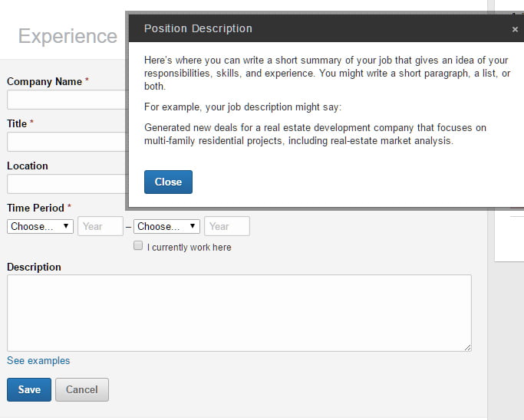Image resolution: width=524 pixels, height=420 pixels.
Task: Focus the Title text field
Action: (67, 142)
